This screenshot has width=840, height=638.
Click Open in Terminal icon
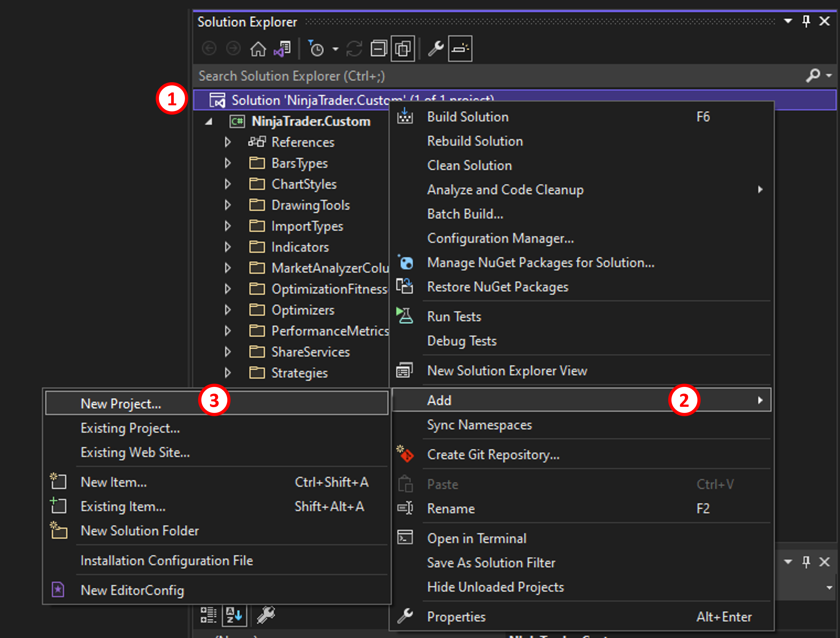pyautogui.click(x=405, y=538)
